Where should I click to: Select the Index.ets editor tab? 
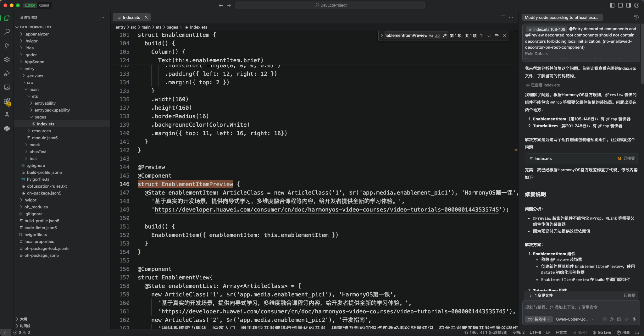pos(131,17)
